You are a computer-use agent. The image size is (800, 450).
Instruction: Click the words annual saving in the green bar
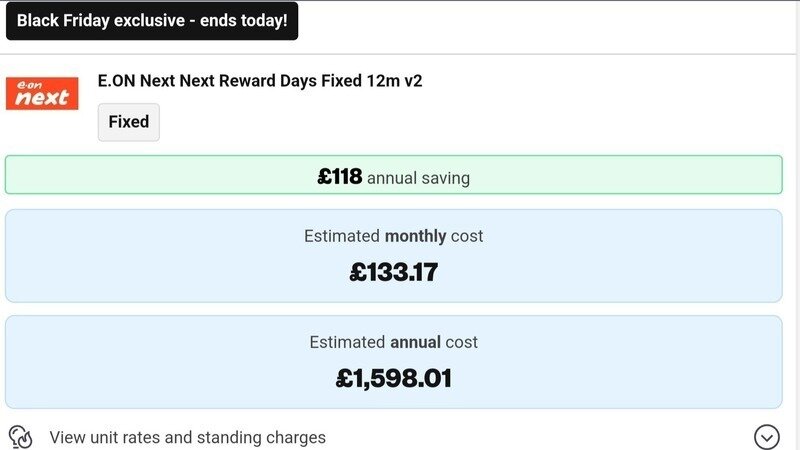pyautogui.click(x=418, y=178)
